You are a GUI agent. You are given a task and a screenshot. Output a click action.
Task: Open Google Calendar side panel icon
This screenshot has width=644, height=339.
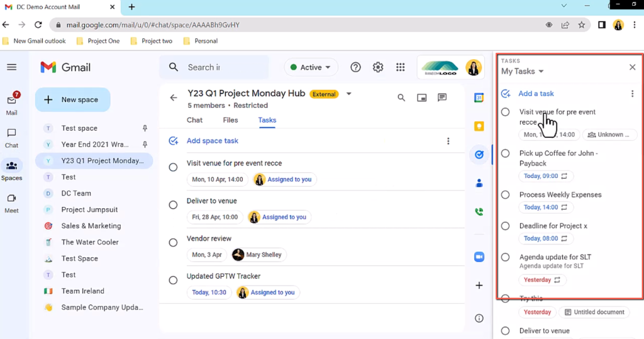[479, 97]
